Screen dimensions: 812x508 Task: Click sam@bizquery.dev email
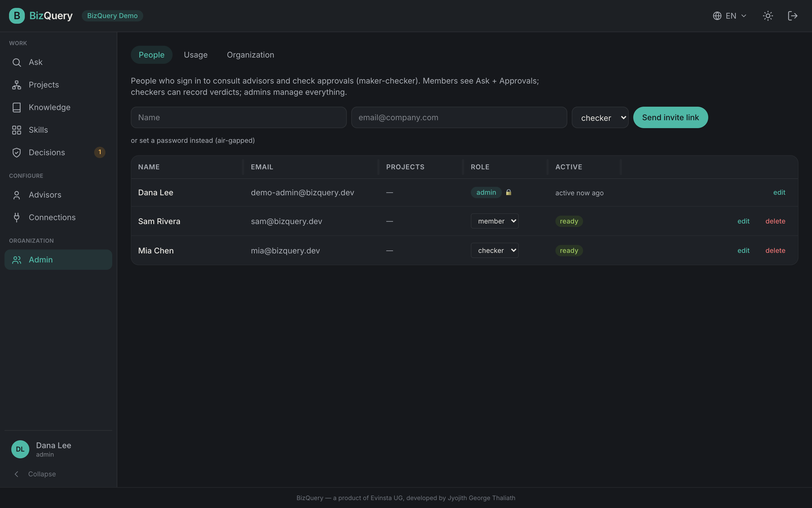286,222
